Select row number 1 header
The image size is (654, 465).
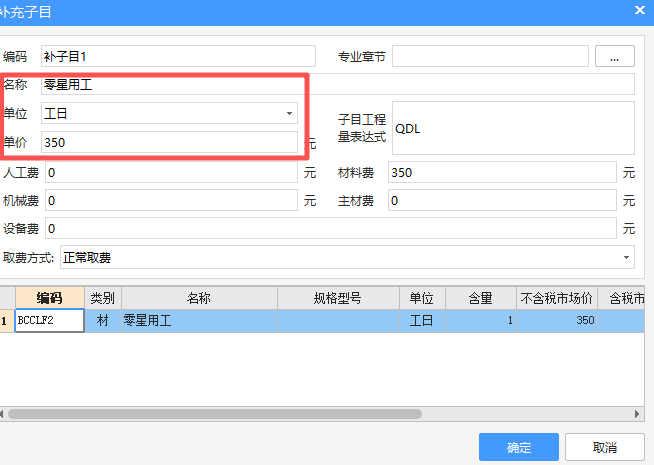coord(7,320)
